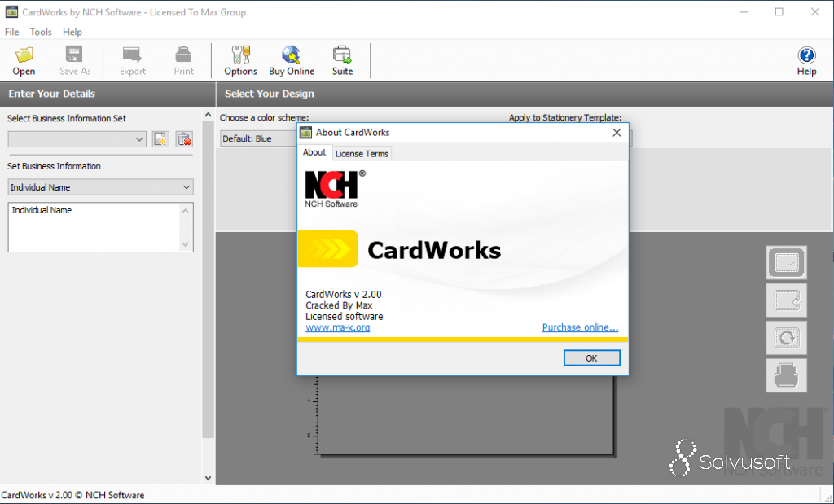Screen dimensions: 834x504
Task: Click the 'Licensed software' text
Action: coord(345,317)
